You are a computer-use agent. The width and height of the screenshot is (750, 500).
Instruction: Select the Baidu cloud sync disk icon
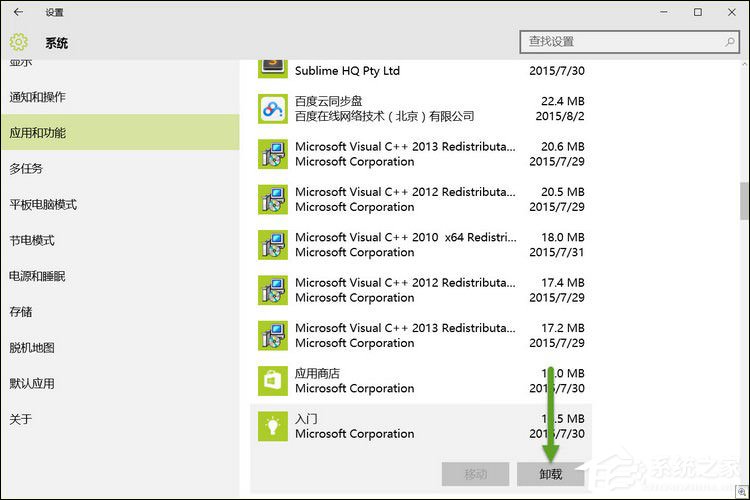tap(273, 108)
